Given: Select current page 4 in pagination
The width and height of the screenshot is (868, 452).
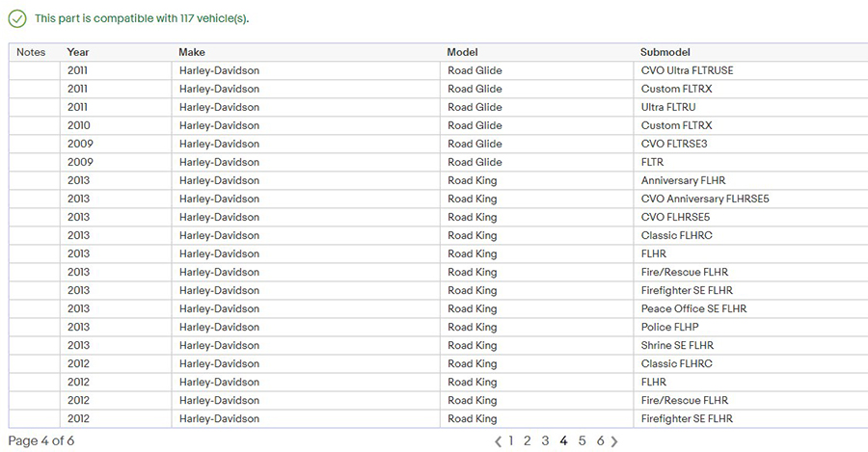Looking at the screenshot, I should click(563, 440).
